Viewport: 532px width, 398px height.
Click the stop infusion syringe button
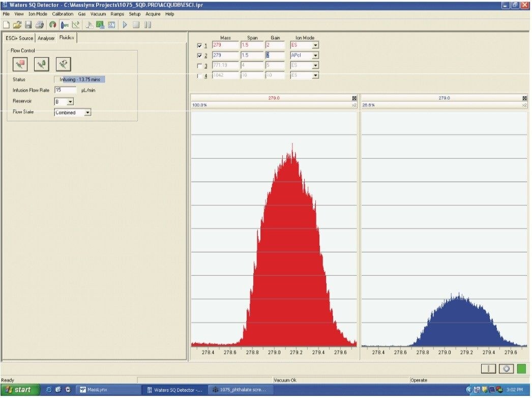coord(20,64)
